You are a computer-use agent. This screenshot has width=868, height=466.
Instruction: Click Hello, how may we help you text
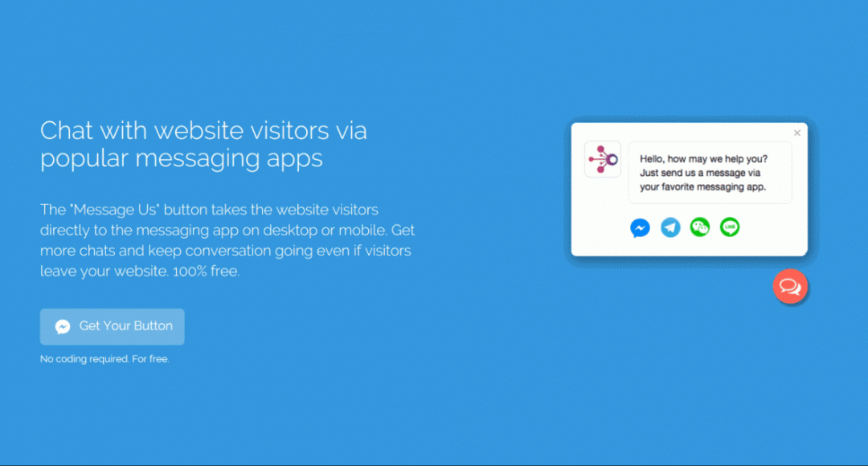click(703, 159)
